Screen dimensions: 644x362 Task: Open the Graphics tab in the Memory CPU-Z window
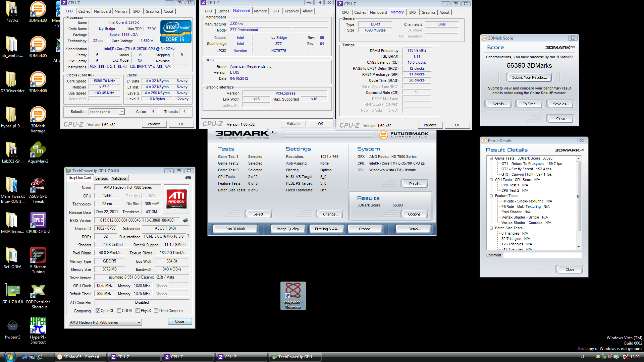[428, 12]
